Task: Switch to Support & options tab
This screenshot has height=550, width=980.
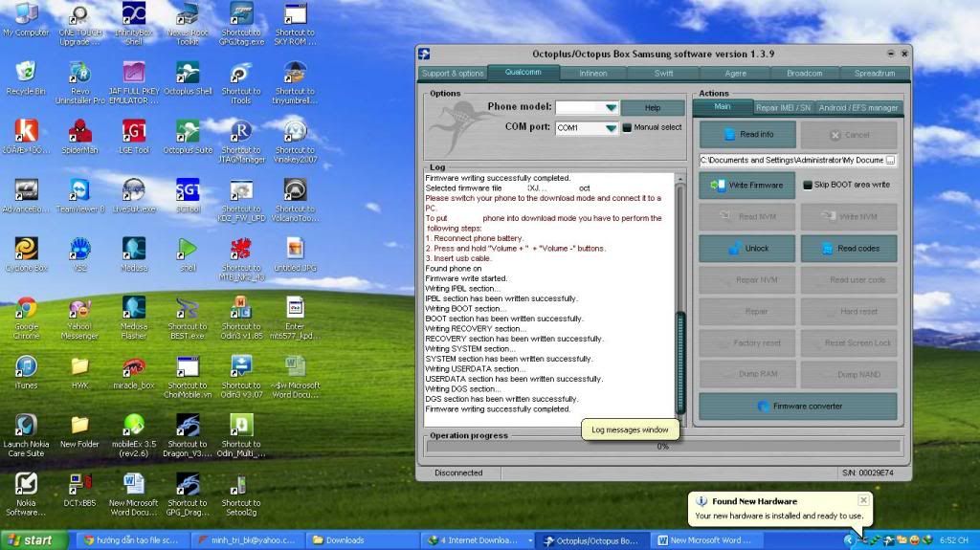Action: (453, 73)
